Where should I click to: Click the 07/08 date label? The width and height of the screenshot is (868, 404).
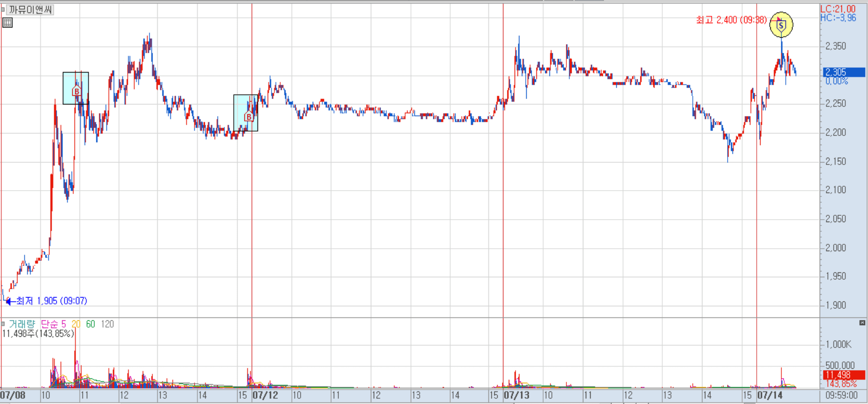click(x=13, y=395)
